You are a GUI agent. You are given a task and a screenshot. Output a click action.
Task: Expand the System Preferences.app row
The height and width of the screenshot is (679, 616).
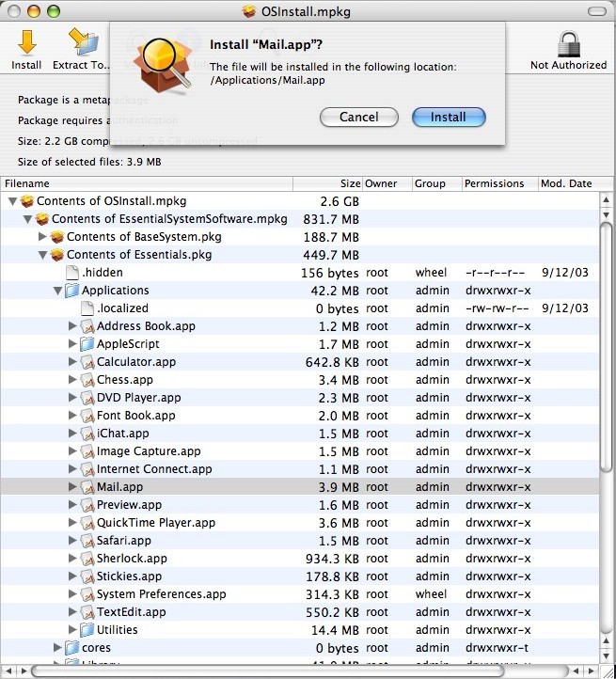[x=72, y=594]
